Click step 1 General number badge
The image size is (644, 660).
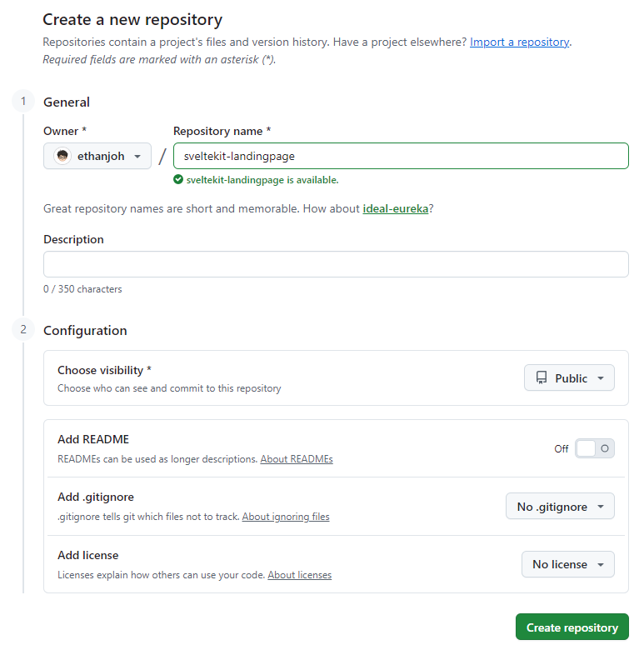tap(23, 102)
